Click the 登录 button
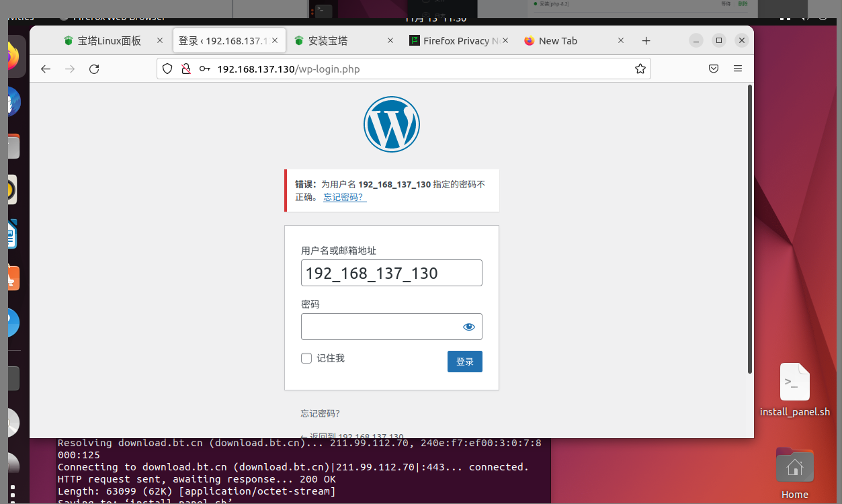This screenshot has height=504, width=842. point(465,362)
